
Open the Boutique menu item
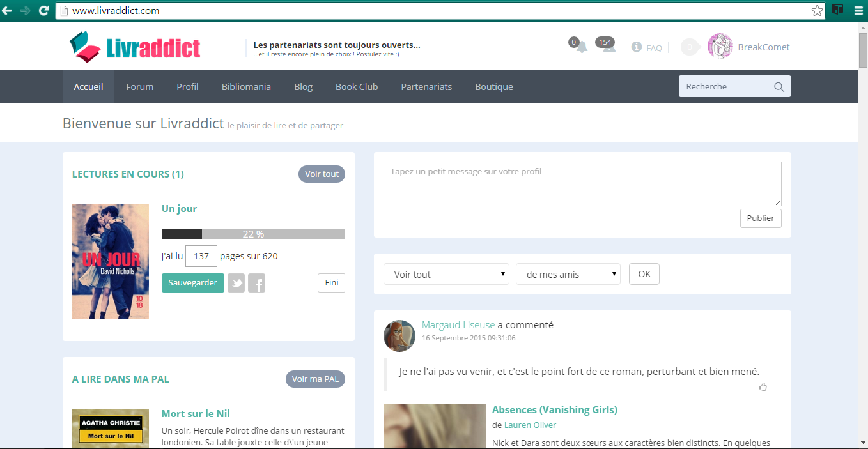coord(494,87)
